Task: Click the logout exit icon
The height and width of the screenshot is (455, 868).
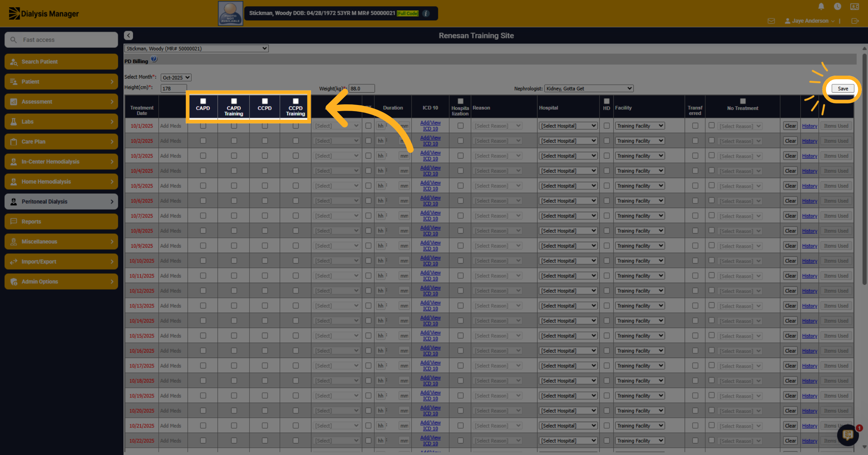Action: click(x=855, y=21)
